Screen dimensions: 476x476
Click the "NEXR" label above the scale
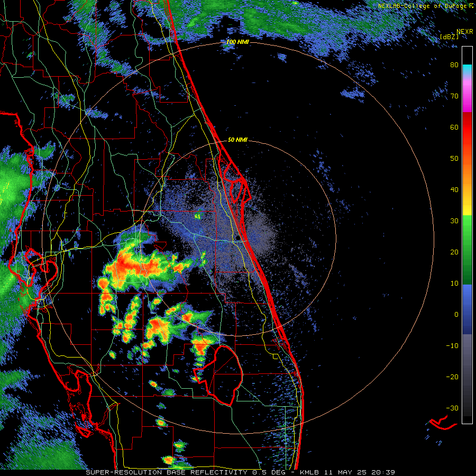pyautogui.click(x=465, y=32)
